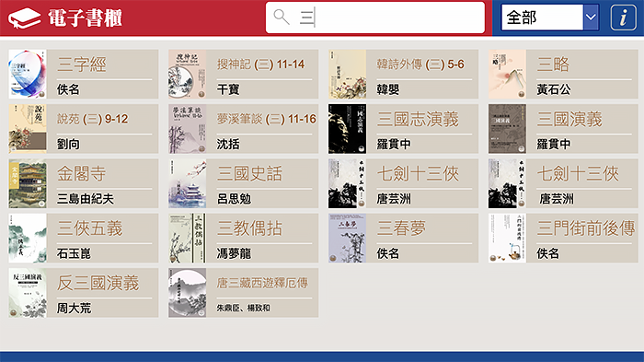The width and height of the screenshot is (644, 362).
Task: Click the title 三國志演義
Action: point(418,120)
